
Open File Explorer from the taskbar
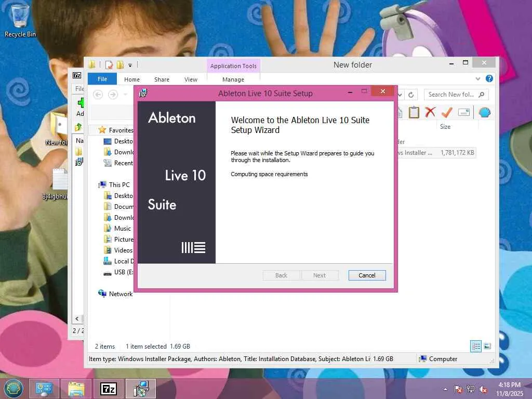(x=76, y=389)
